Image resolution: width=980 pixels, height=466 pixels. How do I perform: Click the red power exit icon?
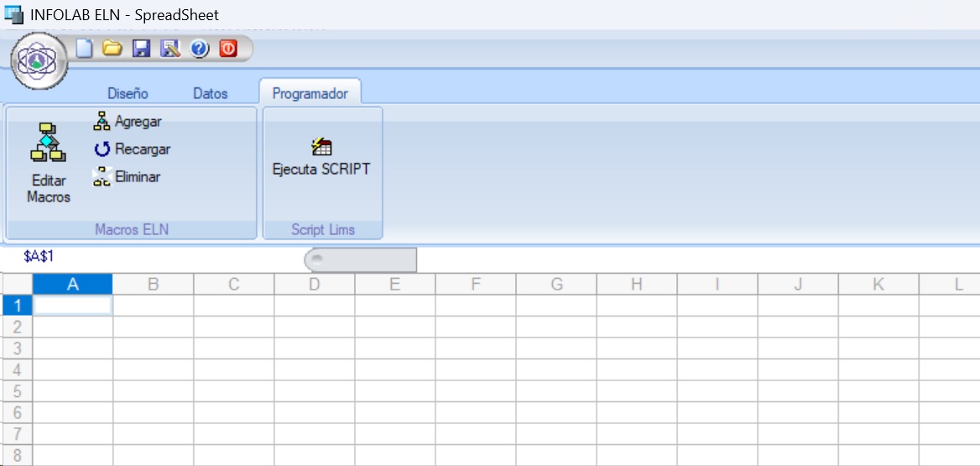point(228,49)
